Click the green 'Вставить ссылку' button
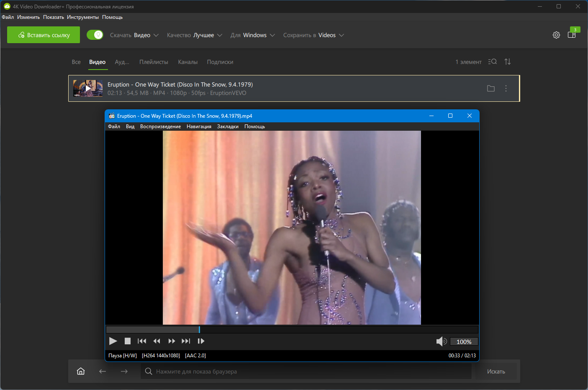The image size is (588, 390). point(44,35)
